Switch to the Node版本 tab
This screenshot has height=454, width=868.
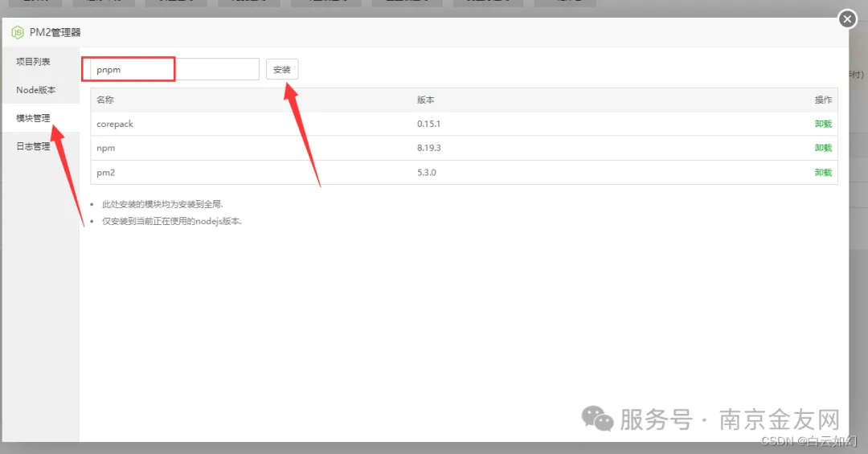pos(41,90)
